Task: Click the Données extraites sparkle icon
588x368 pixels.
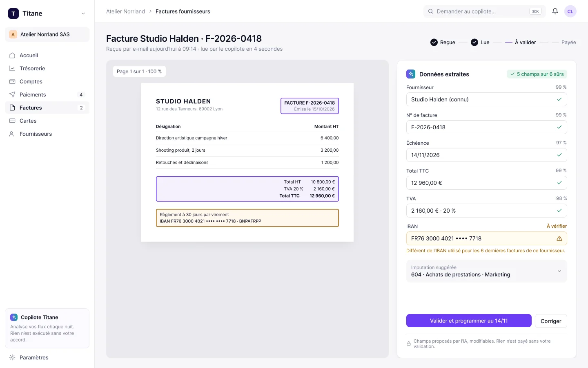Action: click(x=411, y=74)
